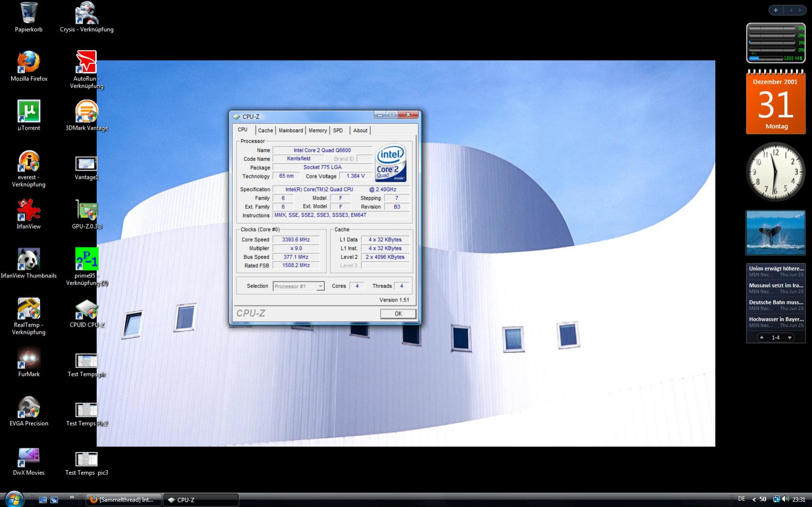Click the OK button in CPU-Z
Screen dimensions: 812x507
click(x=398, y=314)
